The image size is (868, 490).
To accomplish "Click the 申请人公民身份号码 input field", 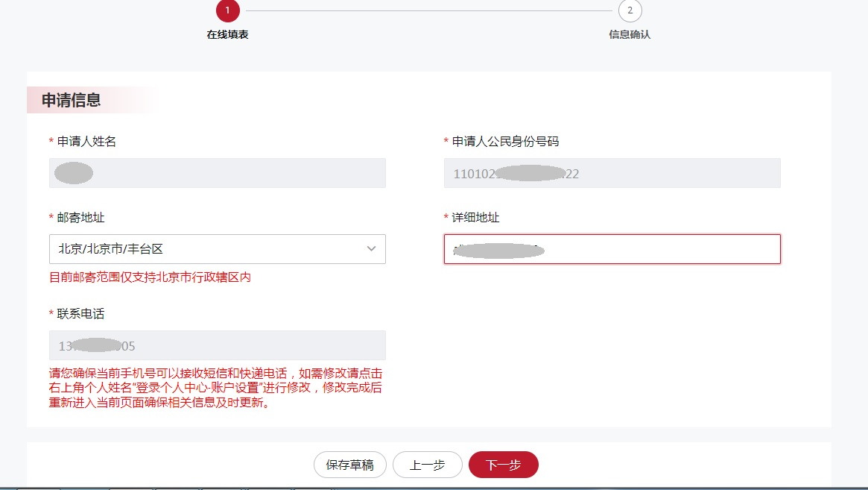I will click(612, 173).
